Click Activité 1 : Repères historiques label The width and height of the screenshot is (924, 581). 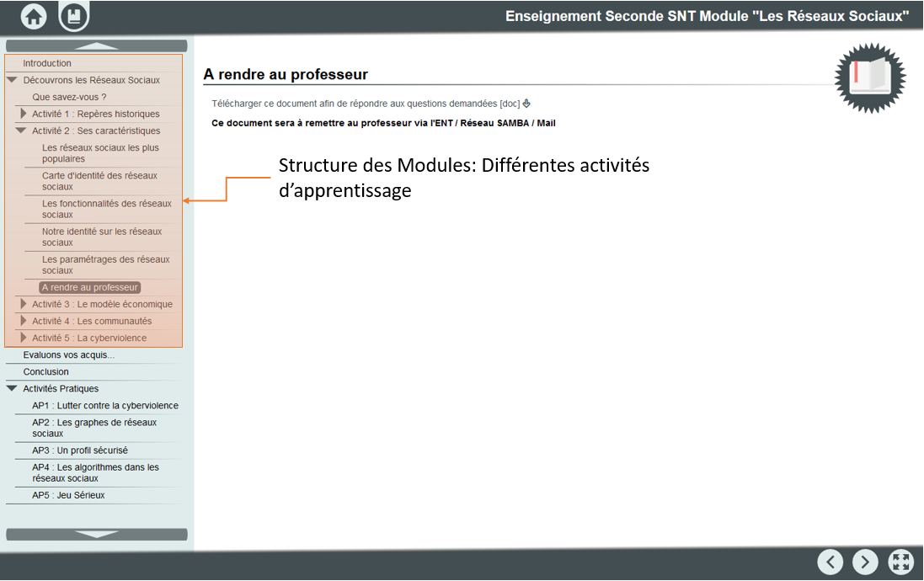click(95, 114)
